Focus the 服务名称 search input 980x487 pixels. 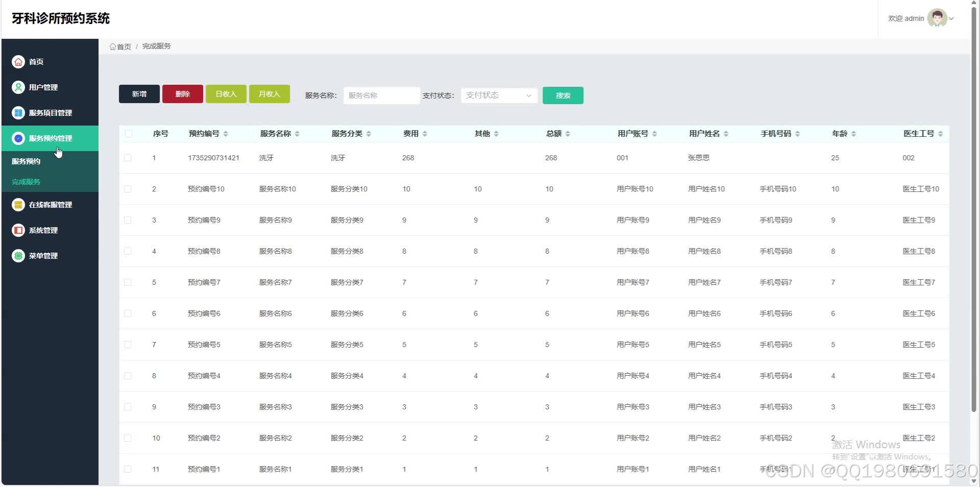pos(382,95)
